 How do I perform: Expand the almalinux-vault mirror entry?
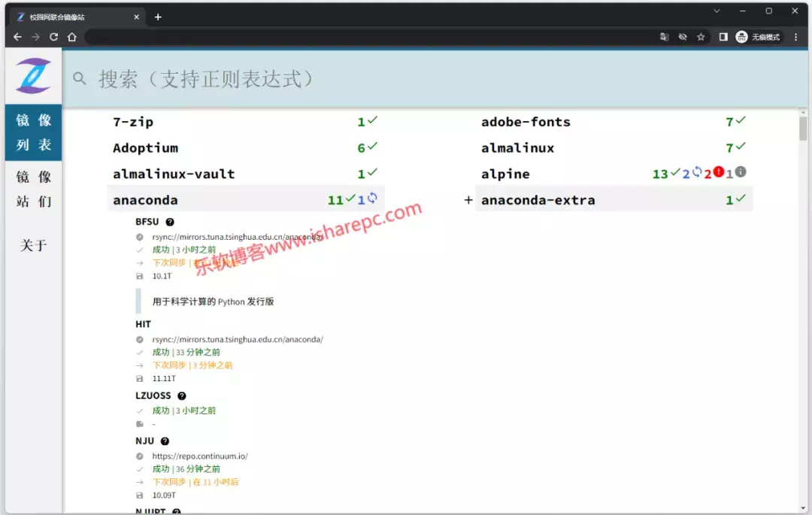pyautogui.click(x=245, y=174)
